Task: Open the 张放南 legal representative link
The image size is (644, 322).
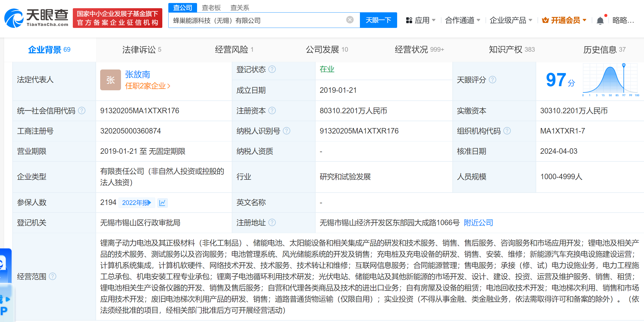Action: pos(137,74)
